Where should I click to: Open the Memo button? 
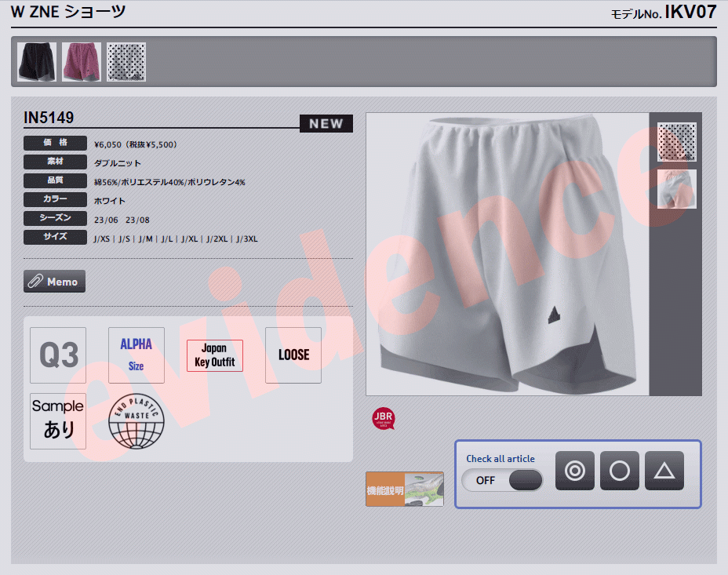[x=54, y=282]
